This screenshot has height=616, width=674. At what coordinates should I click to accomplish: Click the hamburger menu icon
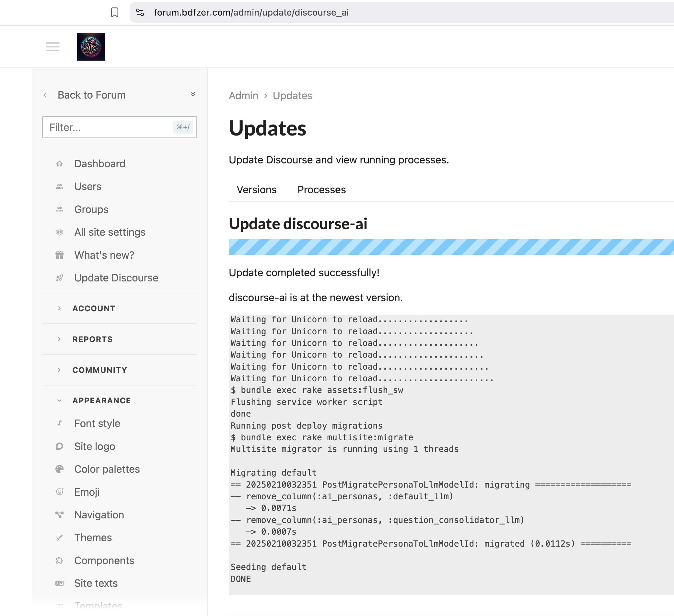[x=52, y=47]
